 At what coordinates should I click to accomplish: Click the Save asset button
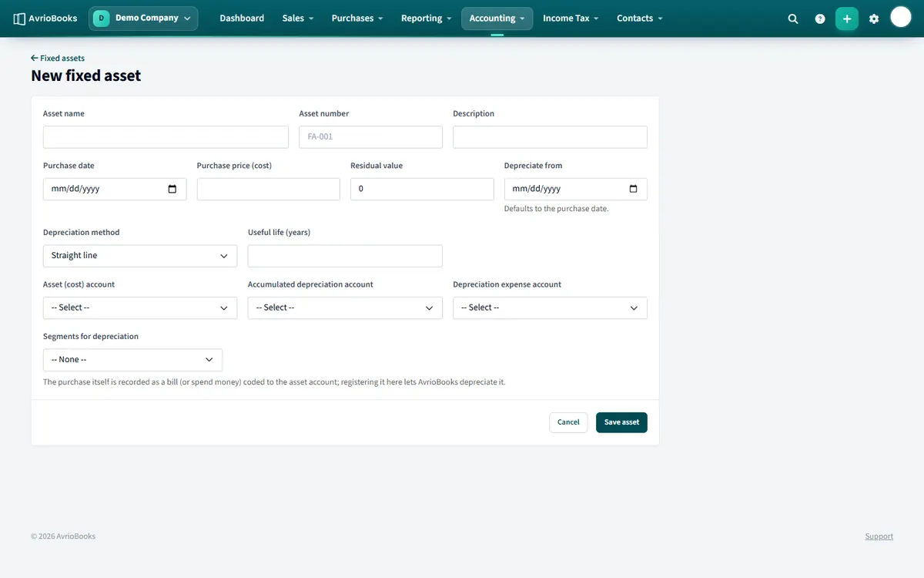pyautogui.click(x=621, y=422)
